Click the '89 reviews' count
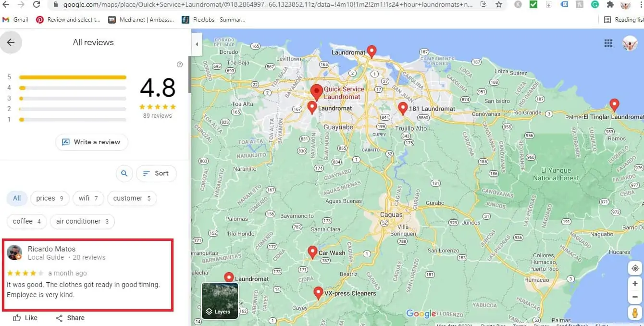This screenshot has width=644, height=326. point(158,116)
